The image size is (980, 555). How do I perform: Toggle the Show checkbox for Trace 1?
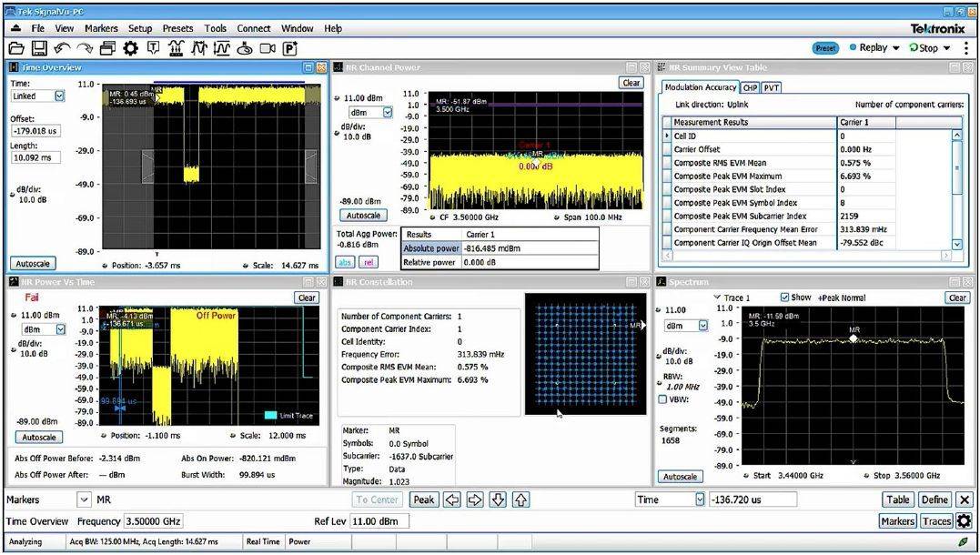coord(784,298)
